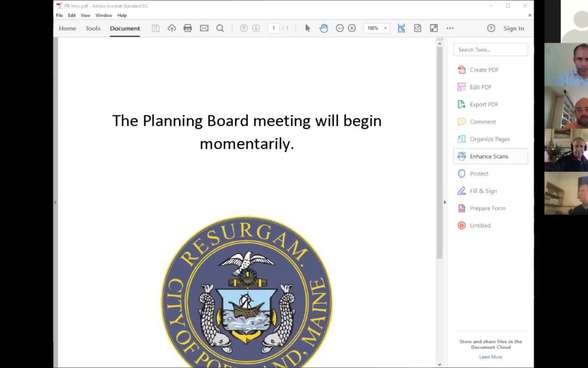Click the scrollbar up arrow
Screen dimensions: 588x368
(x=439, y=44)
